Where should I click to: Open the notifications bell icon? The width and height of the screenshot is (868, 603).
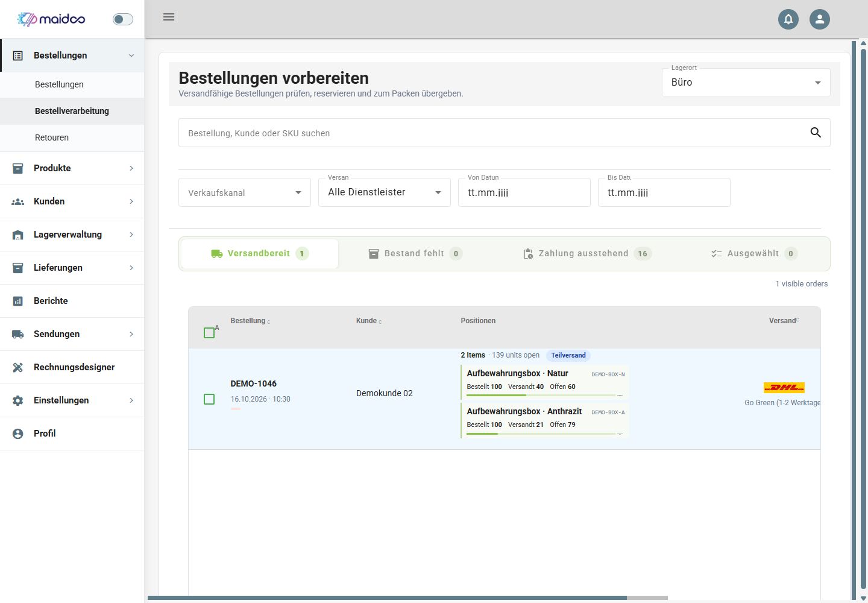point(788,19)
